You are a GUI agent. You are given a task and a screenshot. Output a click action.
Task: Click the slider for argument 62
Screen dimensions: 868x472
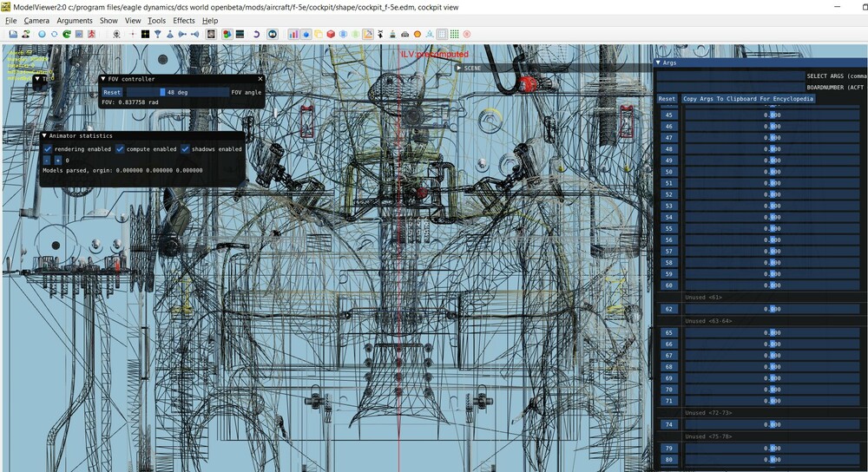pyautogui.click(x=773, y=309)
